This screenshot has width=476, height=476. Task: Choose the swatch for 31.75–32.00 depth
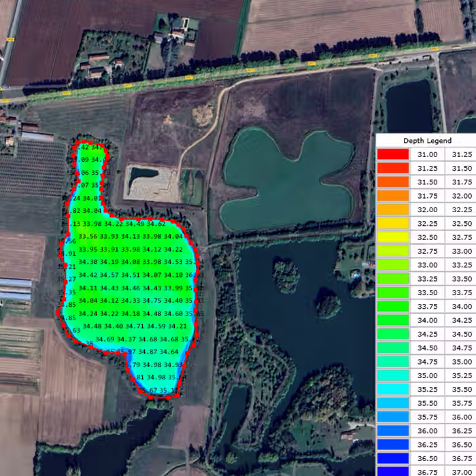pos(393,196)
